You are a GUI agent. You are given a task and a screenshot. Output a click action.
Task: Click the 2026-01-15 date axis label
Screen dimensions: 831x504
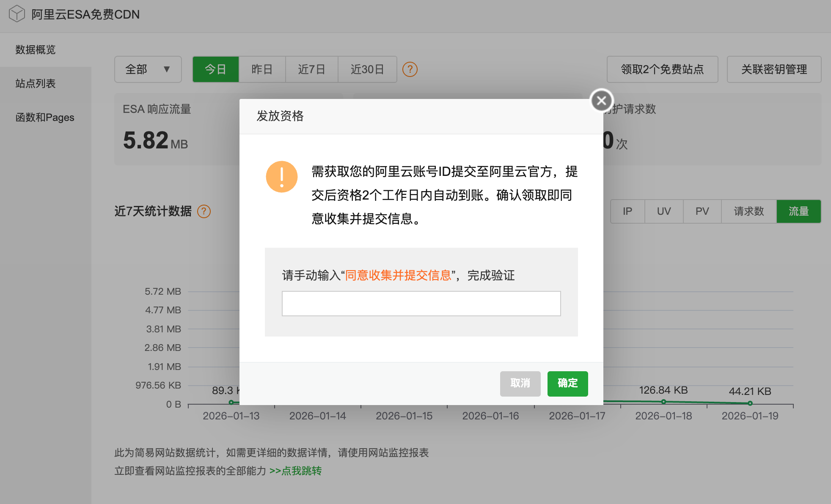pos(404,416)
